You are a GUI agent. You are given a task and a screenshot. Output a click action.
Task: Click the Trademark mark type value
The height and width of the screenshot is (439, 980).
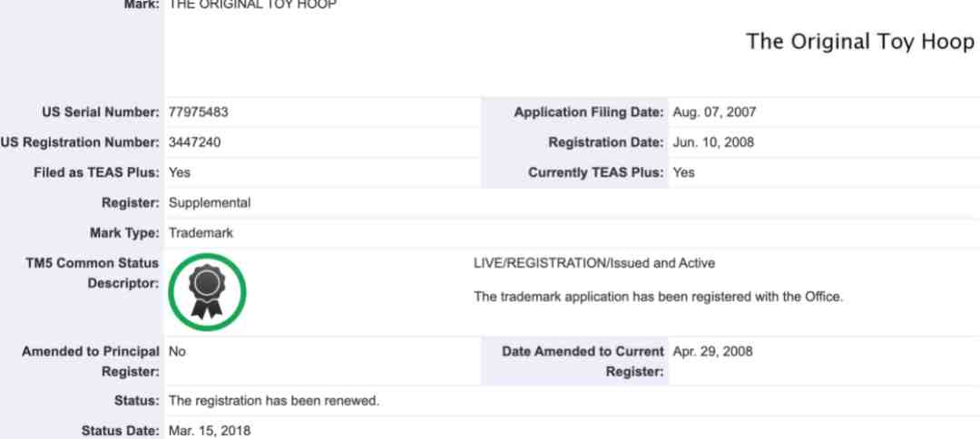point(201,233)
